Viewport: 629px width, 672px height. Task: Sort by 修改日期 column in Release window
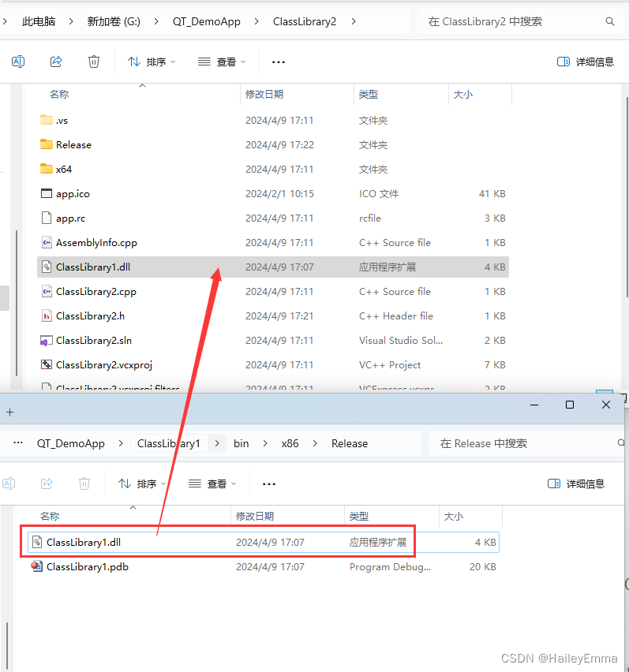coord(255,517)
